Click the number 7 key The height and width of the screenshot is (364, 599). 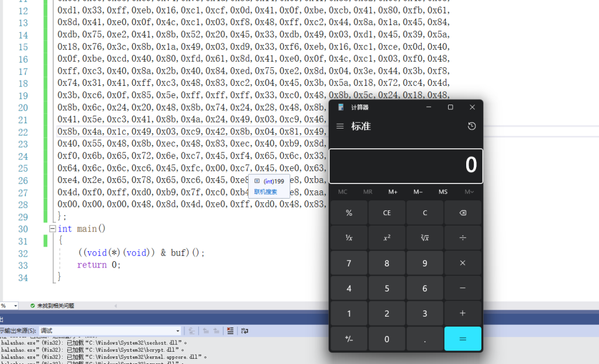349,263
